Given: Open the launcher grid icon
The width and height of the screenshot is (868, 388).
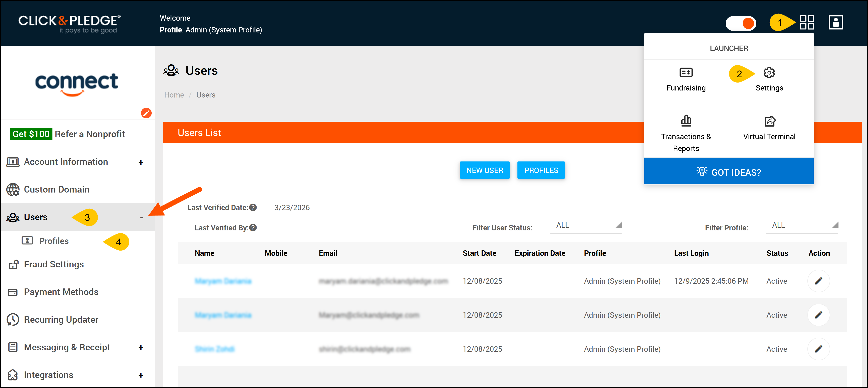Looking at the screenshot, I should (807, 22).
